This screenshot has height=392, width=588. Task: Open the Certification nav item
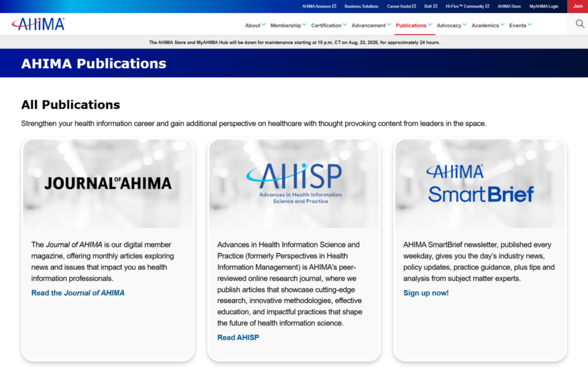[326, 25]
